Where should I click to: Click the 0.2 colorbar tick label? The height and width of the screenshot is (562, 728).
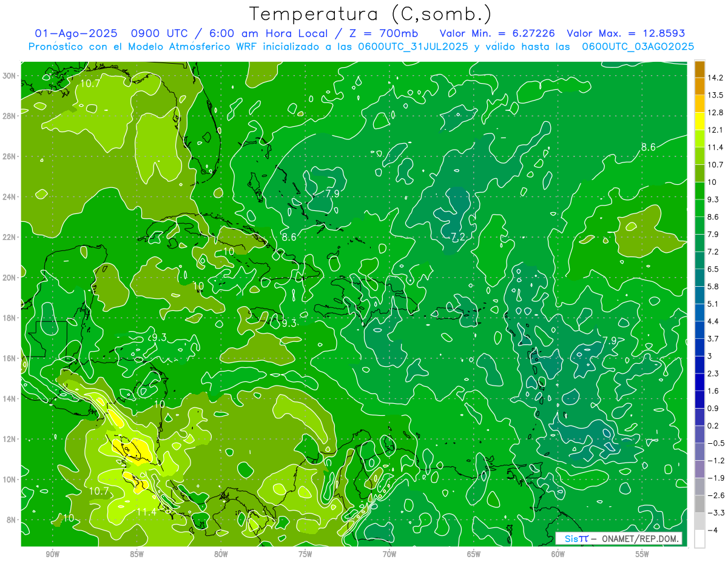(x=714, y=426)
